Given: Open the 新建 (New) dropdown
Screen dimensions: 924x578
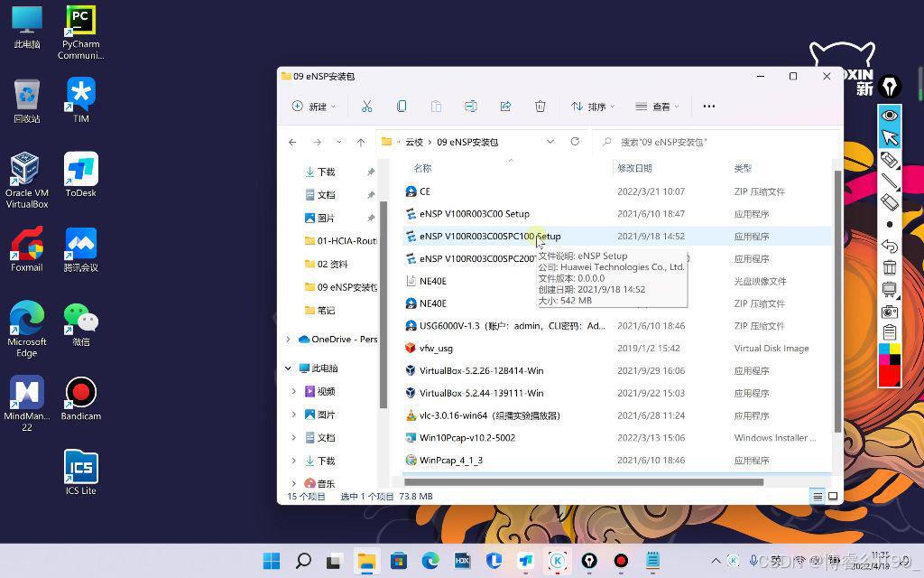Looking at the screenshot, I should tap(314, 107).
